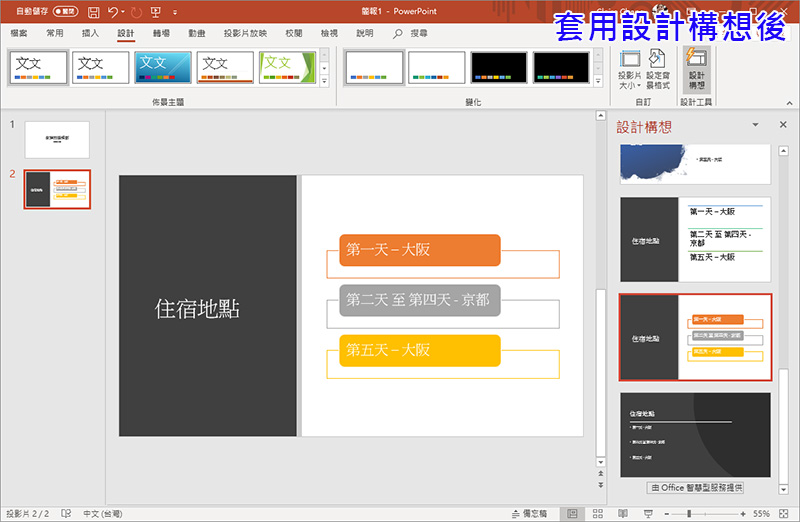This screenshot has height=522, width=800.
Task: Click slide editor scrollbar down arrow
Action: coord(601,462)
